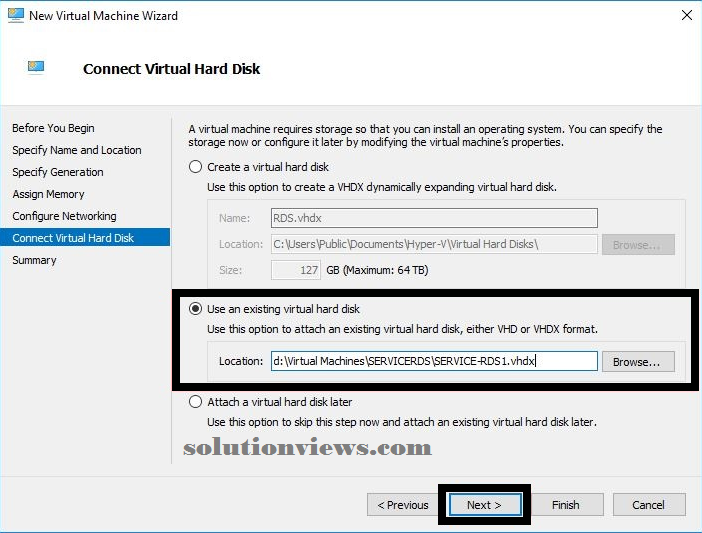Go back with Previous button

click(x=402, y=505)
